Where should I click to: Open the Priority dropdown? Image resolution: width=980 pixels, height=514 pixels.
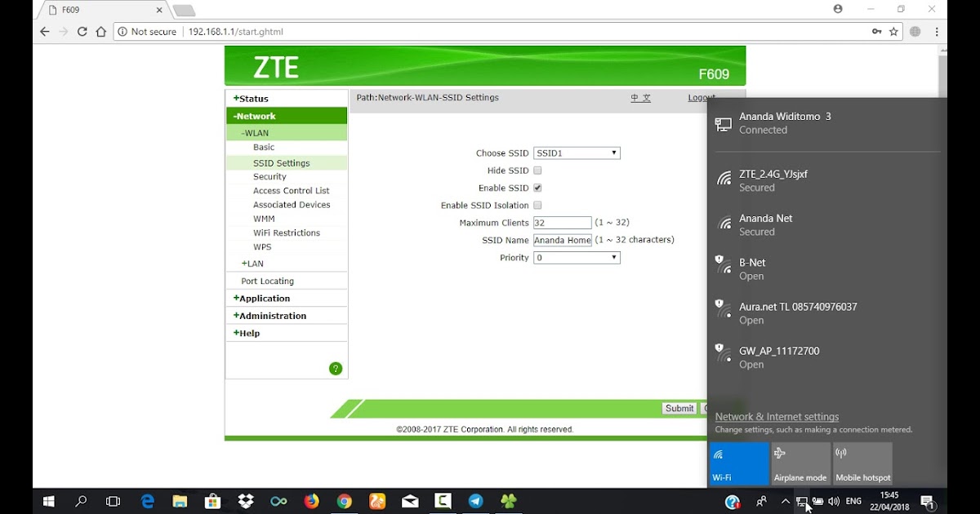pyautogui.click(x=577, y=258)
